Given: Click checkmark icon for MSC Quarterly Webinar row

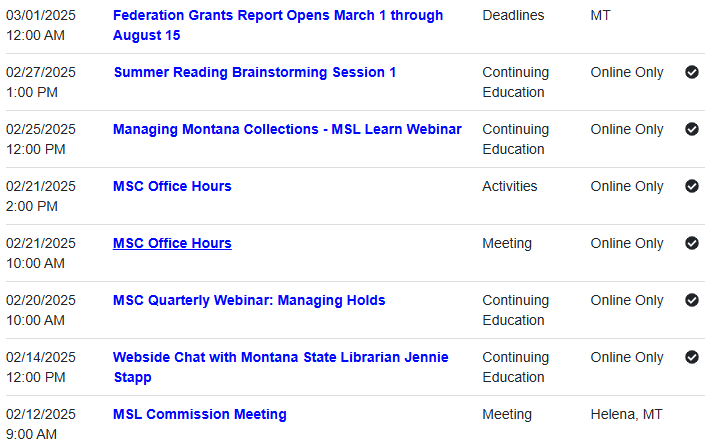Looking at the screenshot, I should (x=691, y=300).
